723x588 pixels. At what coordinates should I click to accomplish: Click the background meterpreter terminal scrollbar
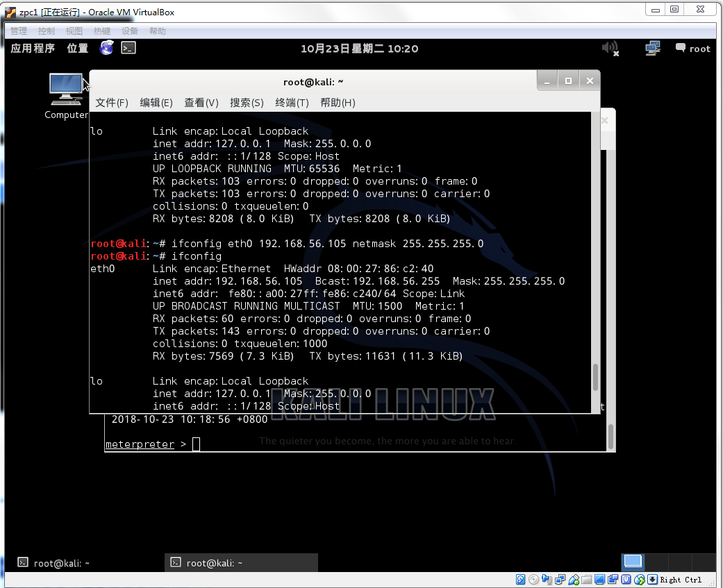611,436
